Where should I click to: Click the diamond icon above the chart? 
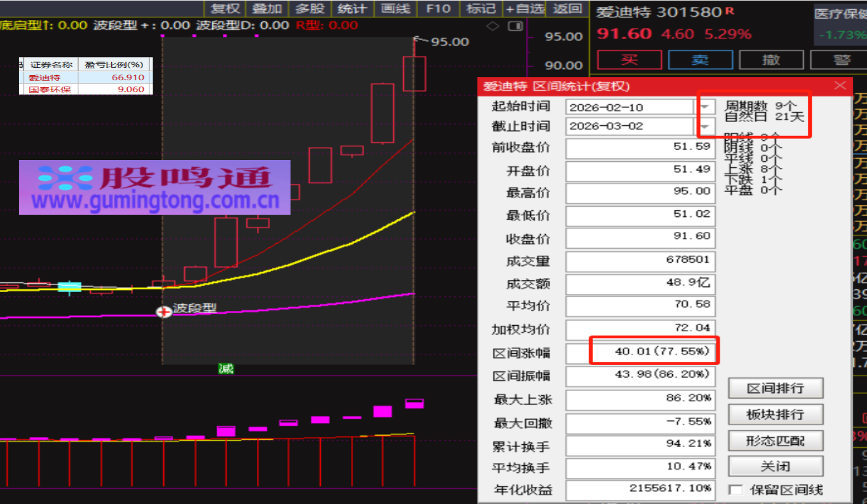(493, 26)
